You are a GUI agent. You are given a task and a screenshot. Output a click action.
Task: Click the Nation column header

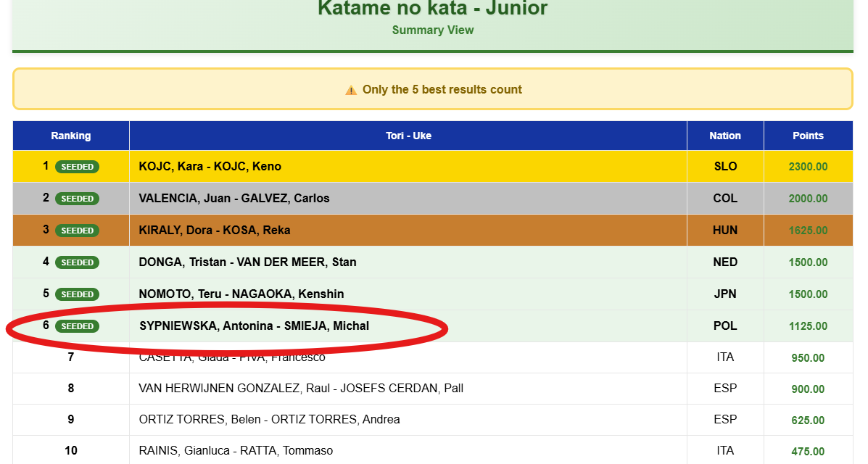pyautogui.click(x=725, y=136)
